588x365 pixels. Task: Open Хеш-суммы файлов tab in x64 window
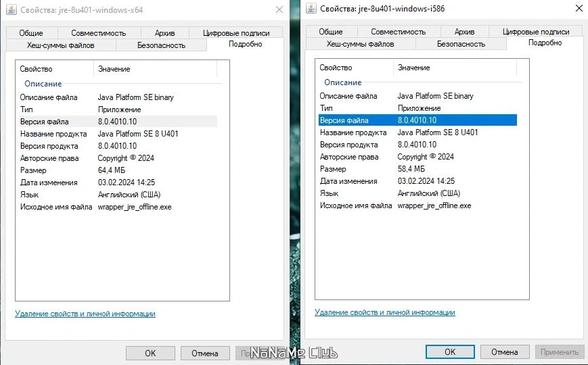coord(61,45)
